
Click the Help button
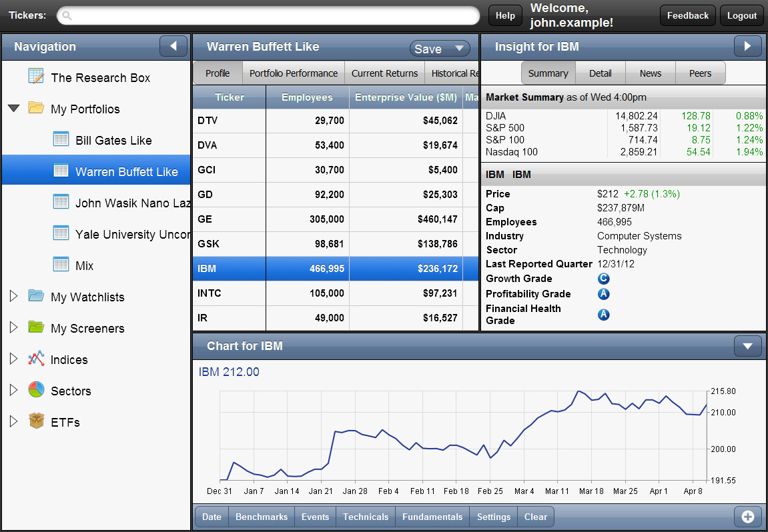pos(505,15)
